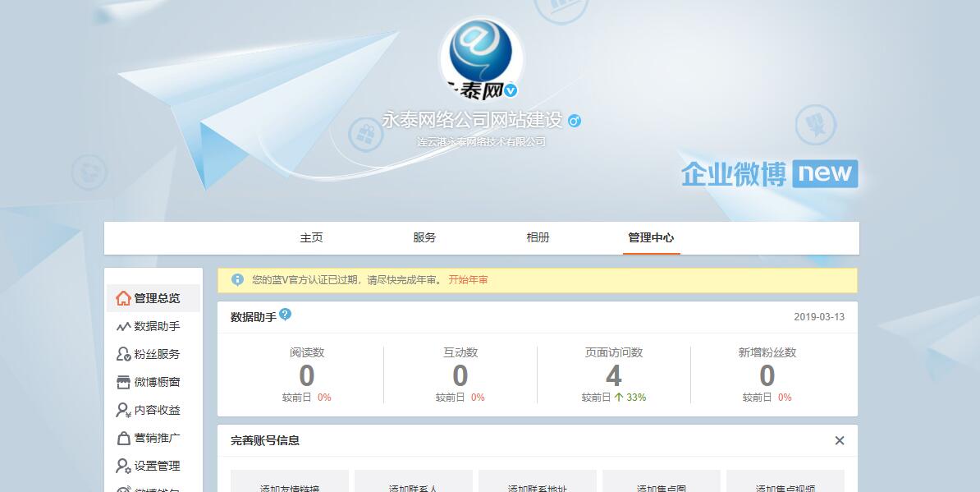Image resolution: width=980 pixels, height=492 pixels.
Task: Open 管理总览 in the sidebar
Action: pos(153,298)
